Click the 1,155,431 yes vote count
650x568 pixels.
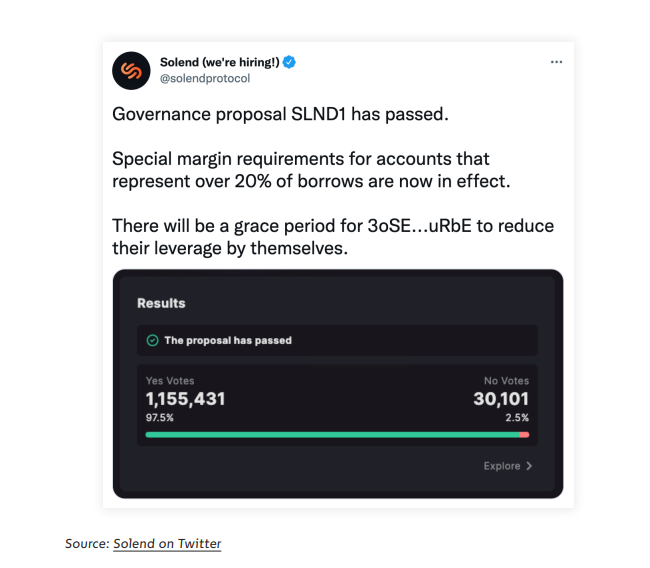click(x=185, y=399)
